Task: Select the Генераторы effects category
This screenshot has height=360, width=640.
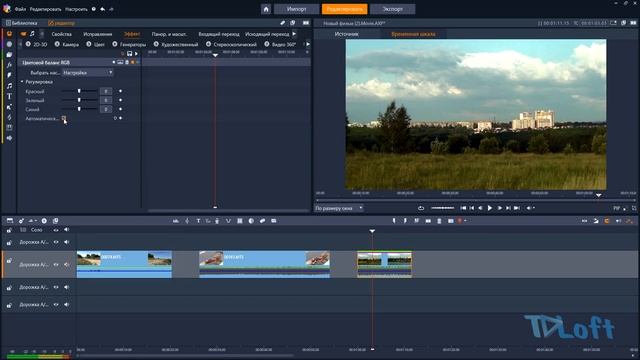Action: [x=129, y=44]
